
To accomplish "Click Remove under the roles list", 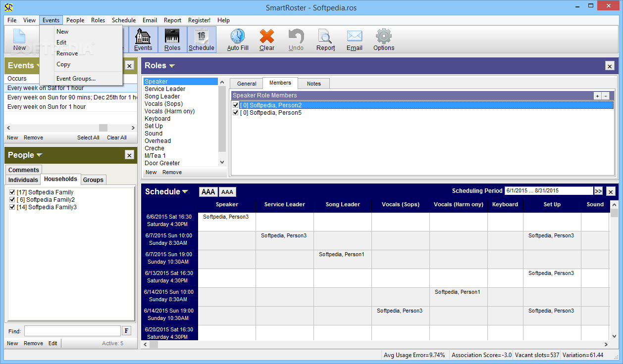I will point(172,172).
